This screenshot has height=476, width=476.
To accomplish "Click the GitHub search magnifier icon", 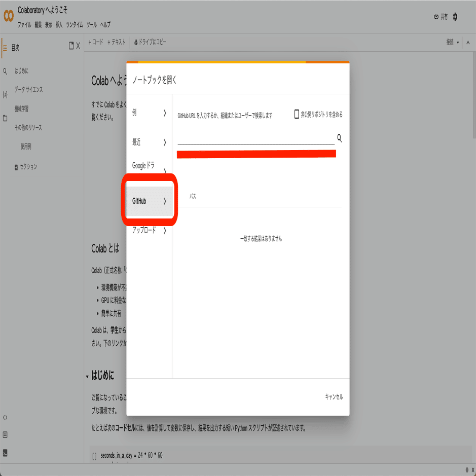I will click(340, 138).
